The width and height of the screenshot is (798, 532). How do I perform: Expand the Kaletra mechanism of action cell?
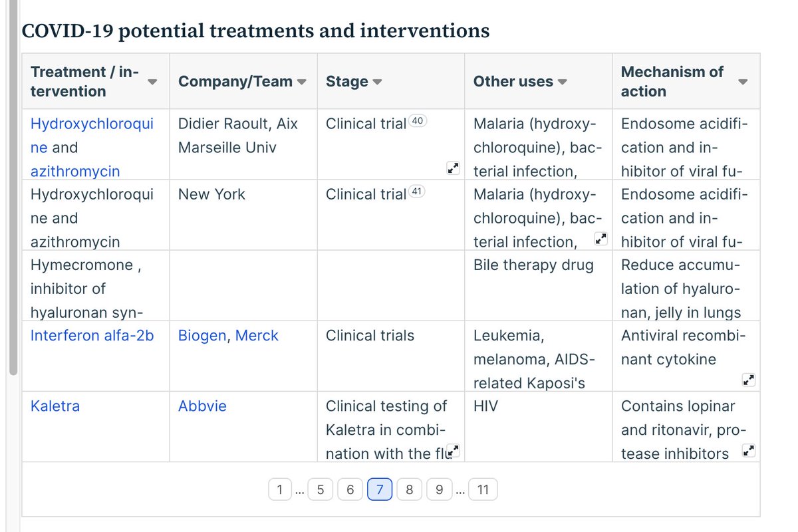[x=748, y=451]
